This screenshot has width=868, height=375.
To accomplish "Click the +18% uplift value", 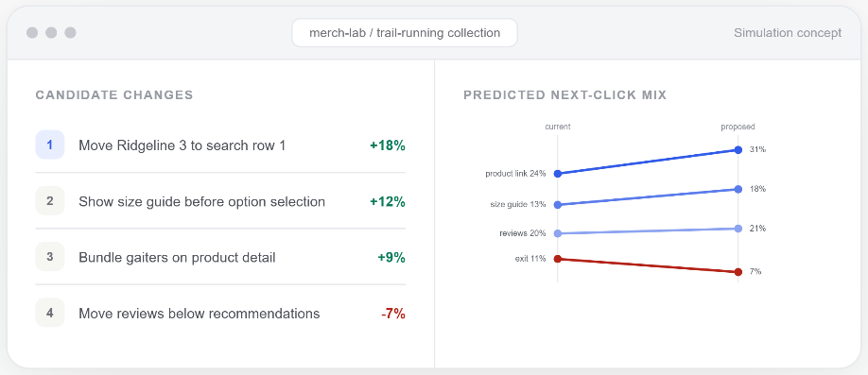I will tap(388, 145).
